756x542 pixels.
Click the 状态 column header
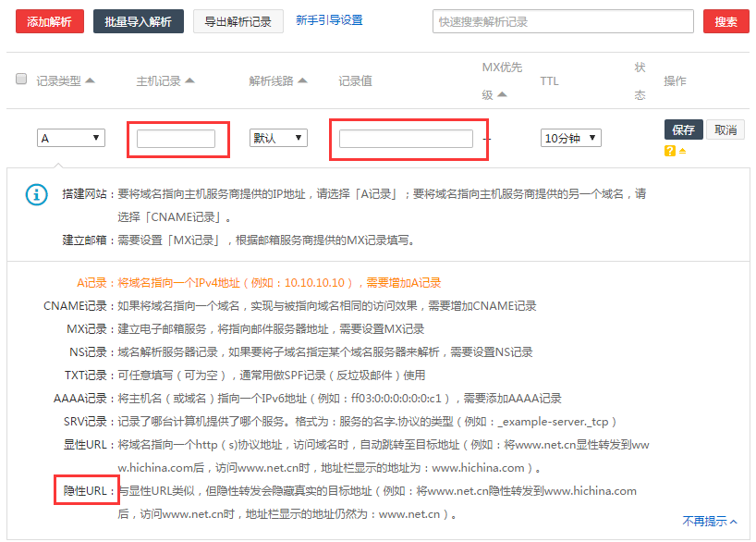tap(640, 80)
